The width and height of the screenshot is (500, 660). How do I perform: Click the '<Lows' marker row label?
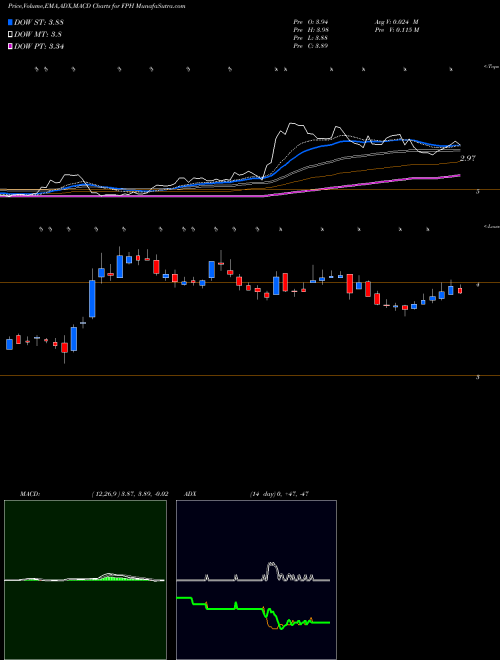pyautogui.click(x=492, y=227)
